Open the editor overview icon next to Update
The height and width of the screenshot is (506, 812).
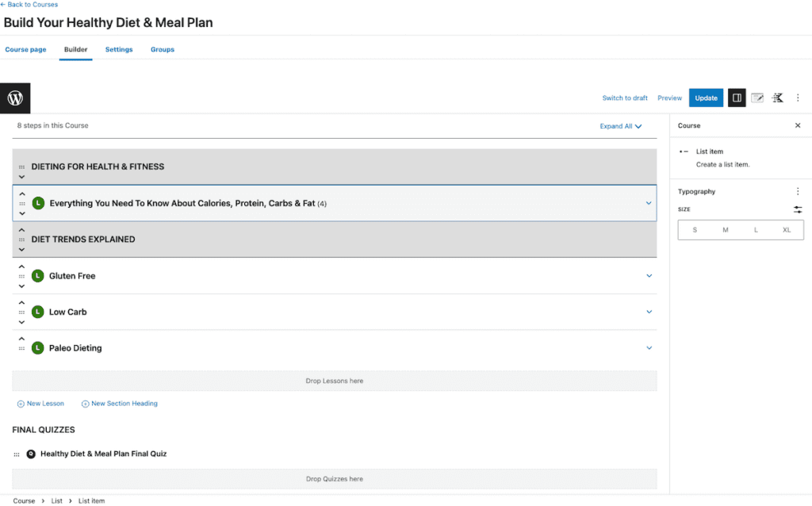point(757,98)
